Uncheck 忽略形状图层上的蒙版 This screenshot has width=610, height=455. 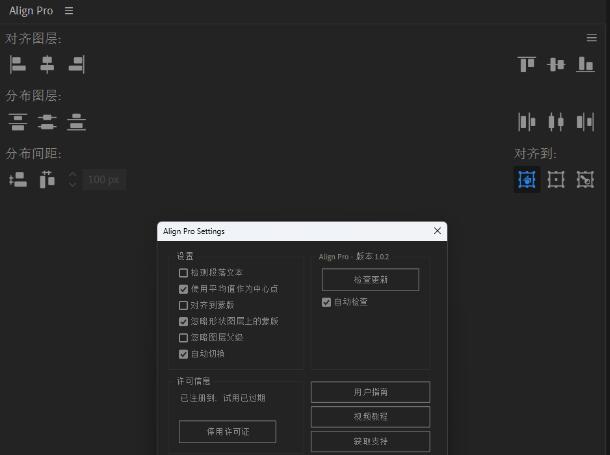tap(183, 321)
